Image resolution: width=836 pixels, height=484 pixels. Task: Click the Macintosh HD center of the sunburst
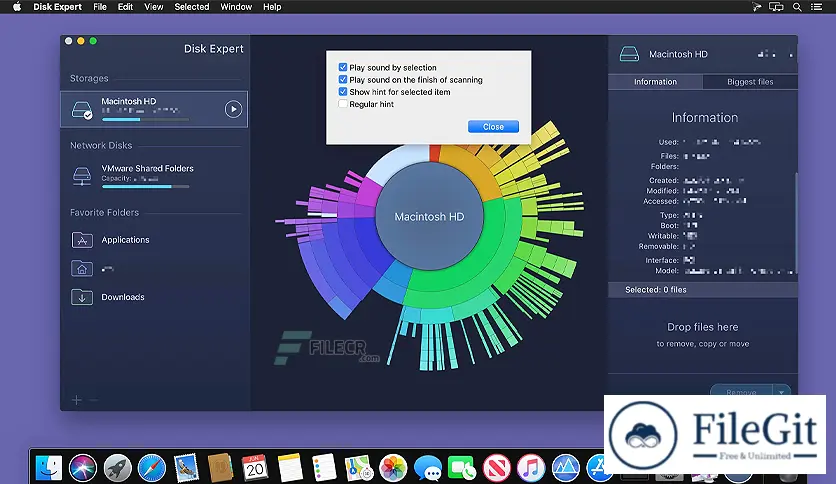pyautogui.click(x=429, y=216)
